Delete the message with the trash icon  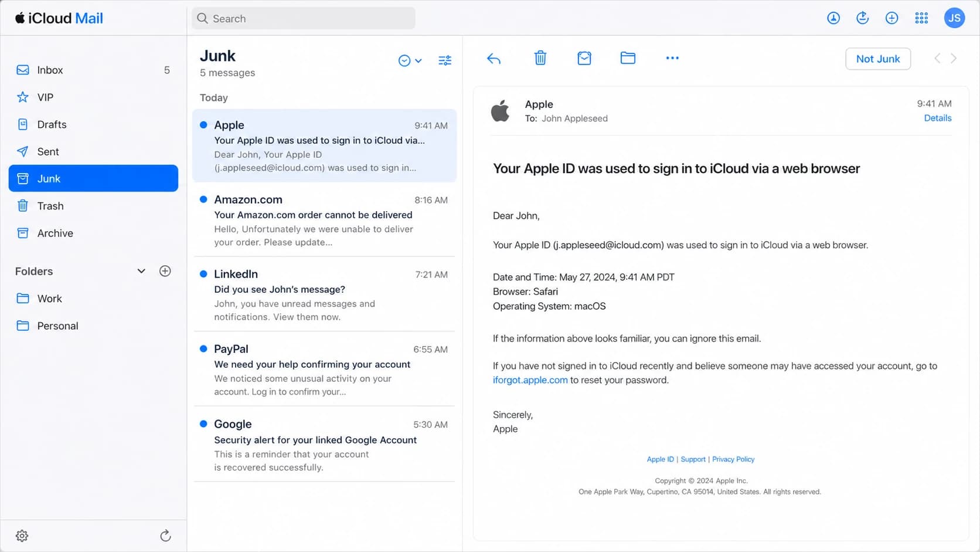[540, 58]
